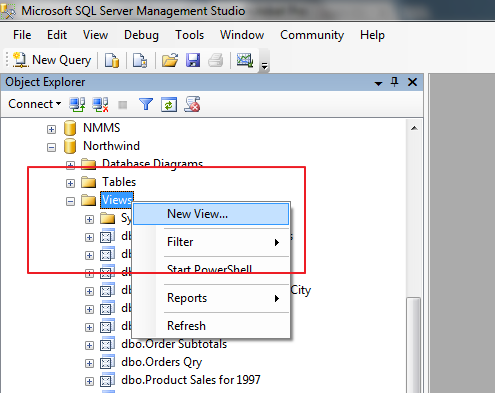Click the Filter funnel icon
The width and height of the screenshot is (495, 393).
[146, 104]
